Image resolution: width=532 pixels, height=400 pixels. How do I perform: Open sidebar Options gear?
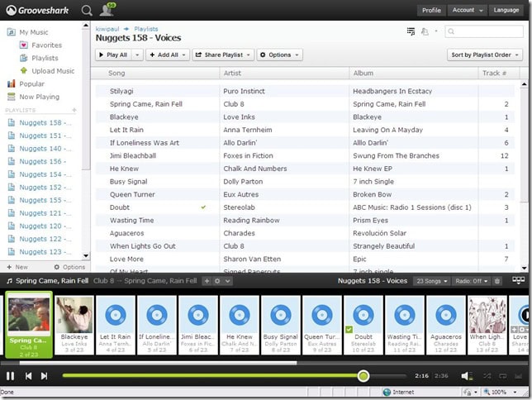(x=69, y=267)
